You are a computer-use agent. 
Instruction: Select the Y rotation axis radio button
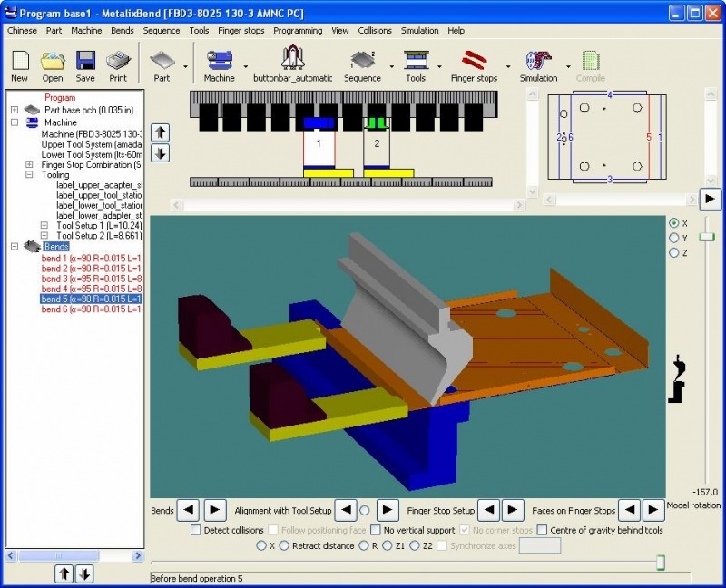tap(673, 238)
